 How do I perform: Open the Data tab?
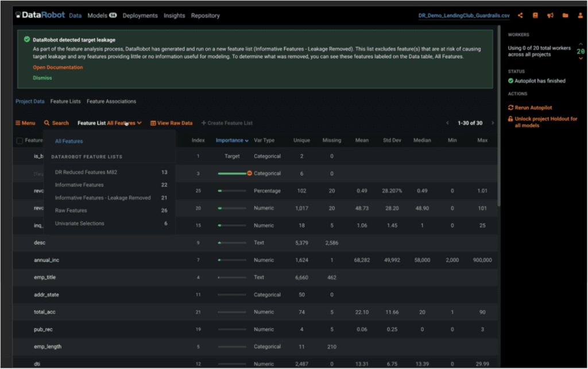pos(75,15)
